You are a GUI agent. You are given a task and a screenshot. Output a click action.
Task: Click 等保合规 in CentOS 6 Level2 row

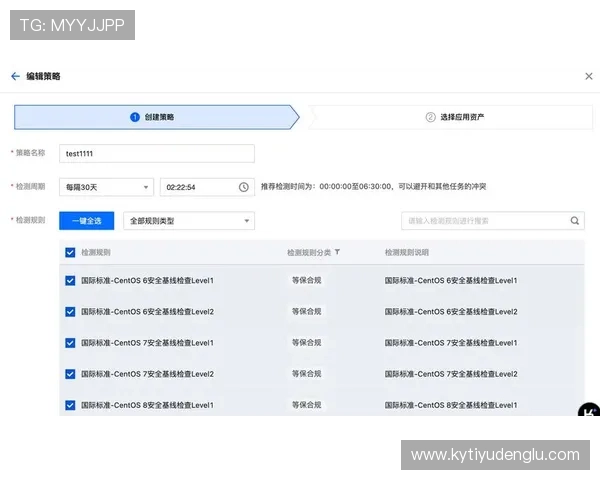click(x=307, y=312)
